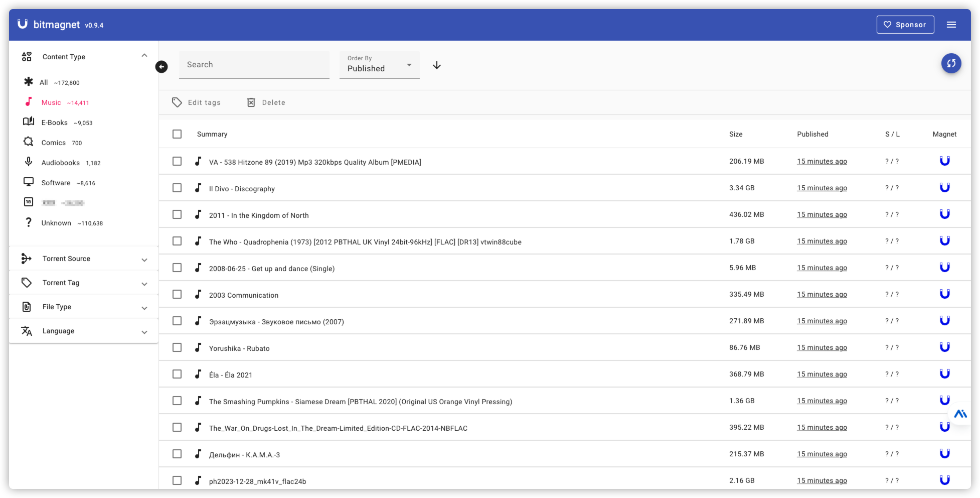Click the refresh results button
980x498 pixels.
click(951, 63)
